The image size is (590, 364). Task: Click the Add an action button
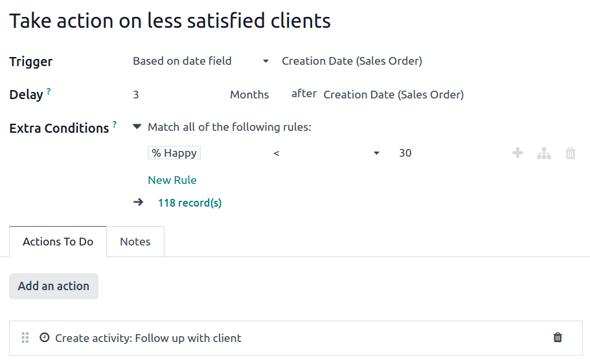(54, 286)
